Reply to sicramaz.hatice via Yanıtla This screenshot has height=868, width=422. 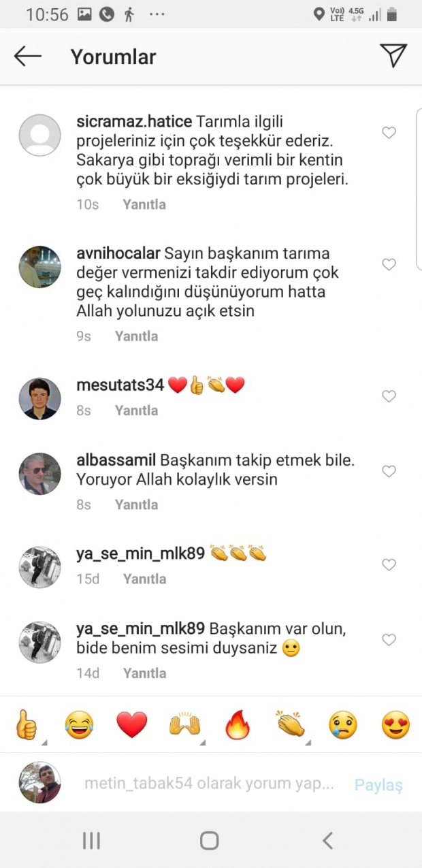(144, 204)
